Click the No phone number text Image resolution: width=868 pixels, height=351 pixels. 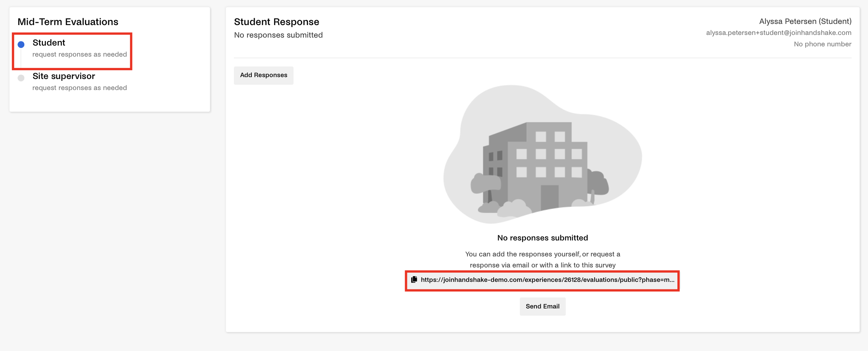click(822, 44)
